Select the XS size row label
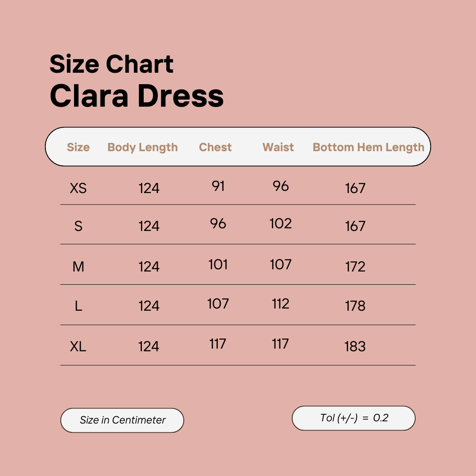The height and width of the screenshot is (476, 476). click(x=78, y=188)
